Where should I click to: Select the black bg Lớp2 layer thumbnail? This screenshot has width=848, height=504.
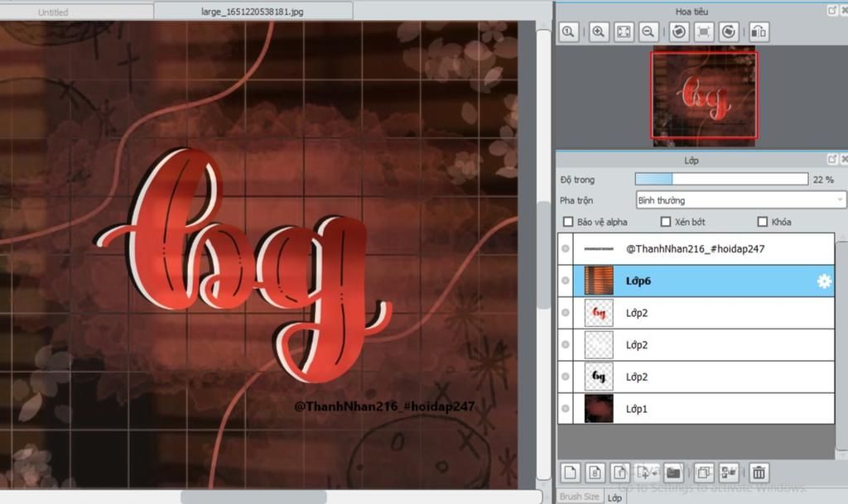(599, 377)
